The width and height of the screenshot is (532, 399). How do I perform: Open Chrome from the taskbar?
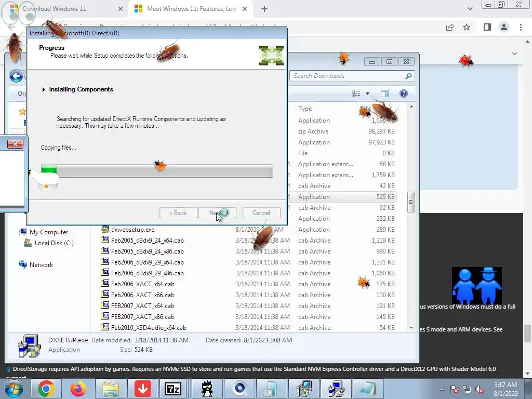46,389
